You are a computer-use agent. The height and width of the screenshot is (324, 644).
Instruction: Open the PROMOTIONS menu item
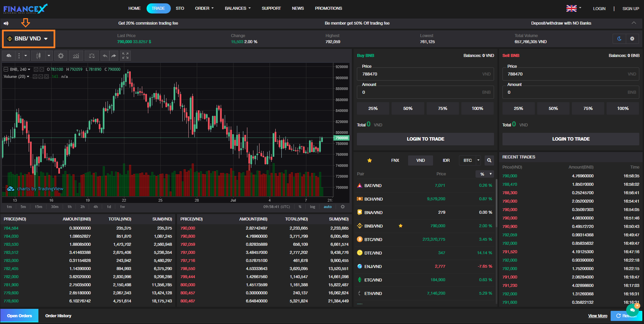coord(329,8)
